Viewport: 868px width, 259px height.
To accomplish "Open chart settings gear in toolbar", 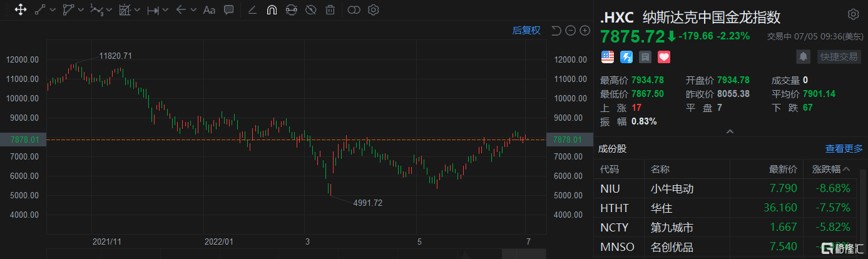I will coord(374,9).
